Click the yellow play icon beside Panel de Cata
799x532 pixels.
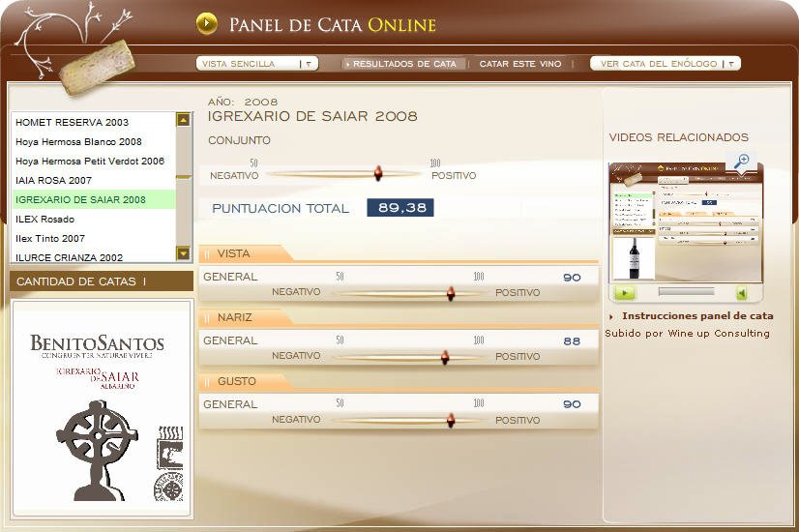(206, 23)
